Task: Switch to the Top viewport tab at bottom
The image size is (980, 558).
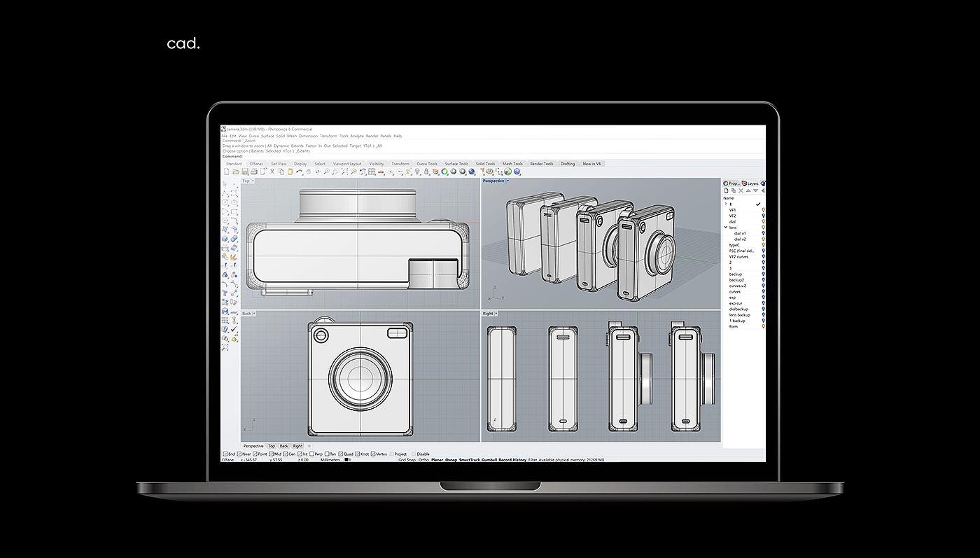Action: click(272, 446)
